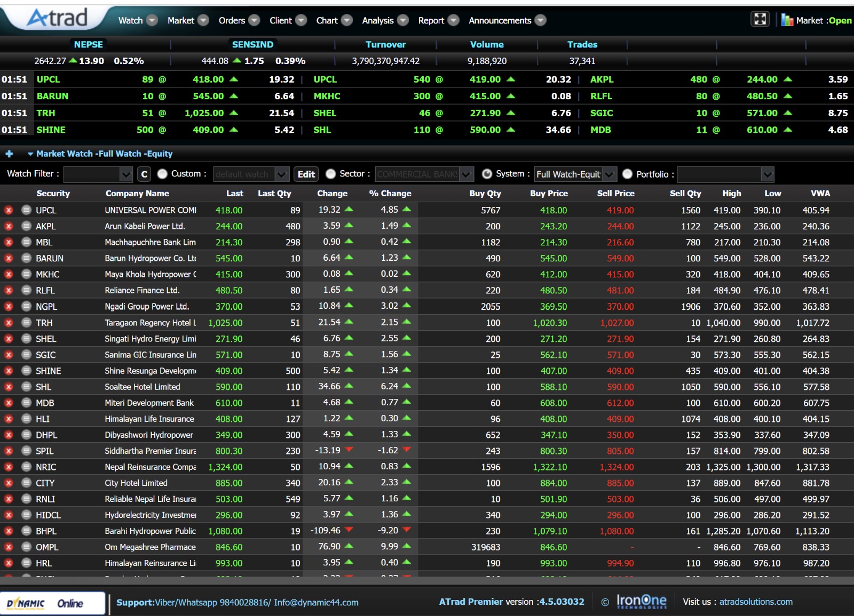Sort by the % Change column header
This screenshot has height=616, width=854.
coord(390,193)
